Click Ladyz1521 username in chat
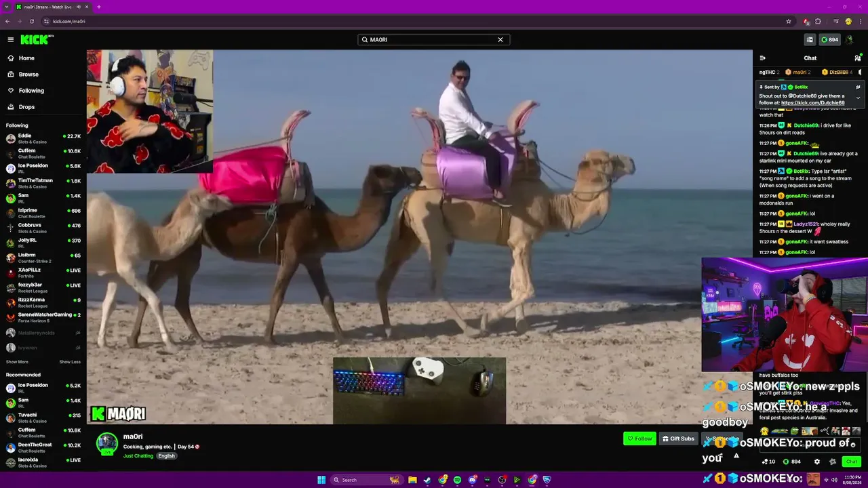 806,224
